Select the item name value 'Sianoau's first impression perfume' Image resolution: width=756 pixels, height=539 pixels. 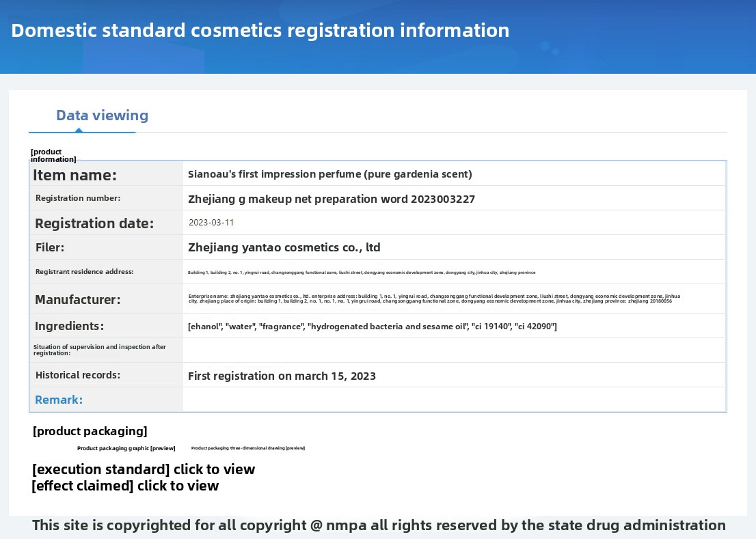pyautogui.click(x=329, y=174)
